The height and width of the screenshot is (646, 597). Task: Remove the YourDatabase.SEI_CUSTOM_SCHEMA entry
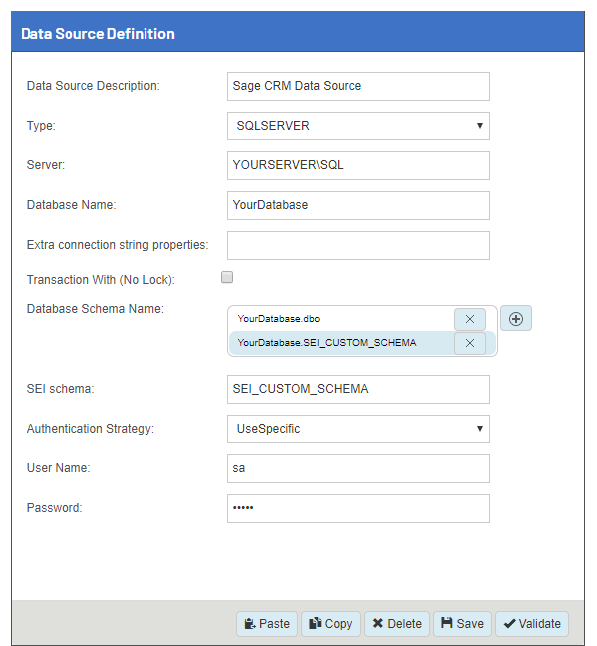coord(470,343)
